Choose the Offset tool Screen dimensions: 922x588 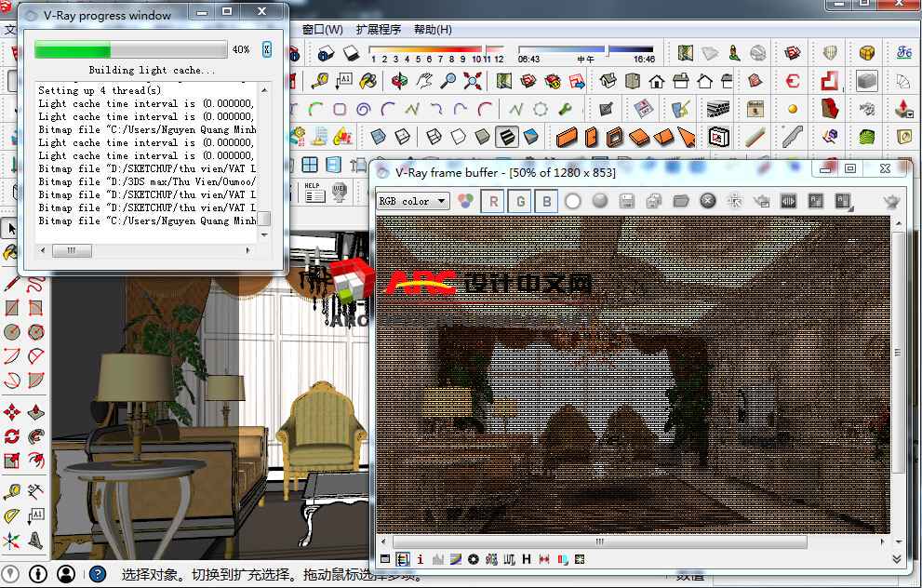(36, 461)
